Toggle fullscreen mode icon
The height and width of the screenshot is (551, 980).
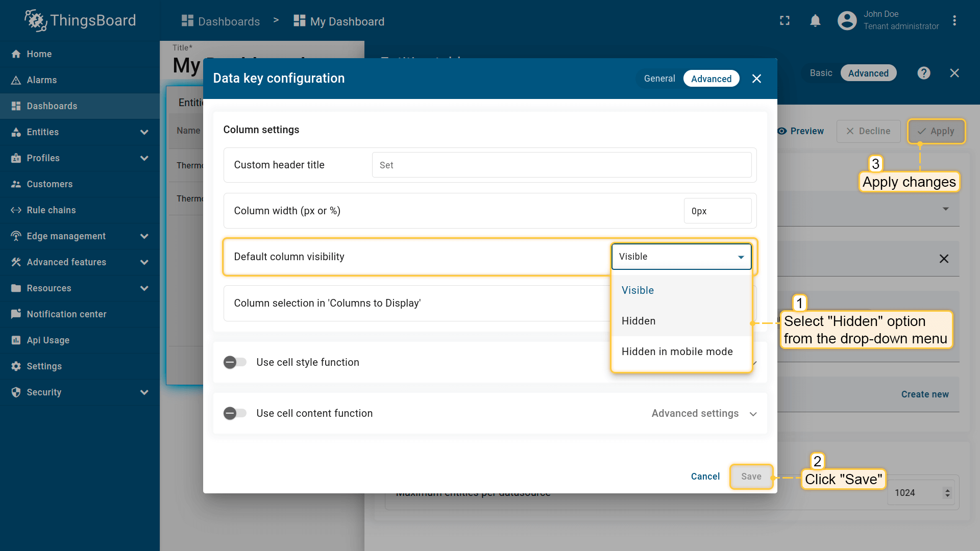pos(785,21)
